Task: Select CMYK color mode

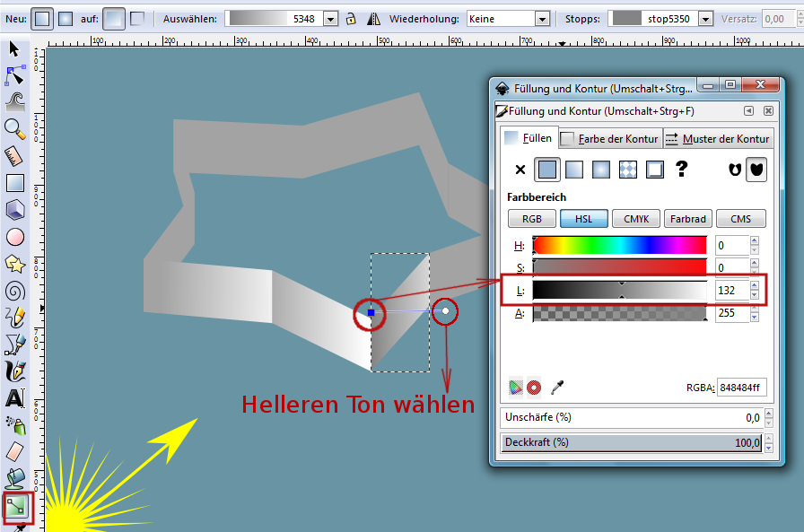Action: click(x=636, y=219)
